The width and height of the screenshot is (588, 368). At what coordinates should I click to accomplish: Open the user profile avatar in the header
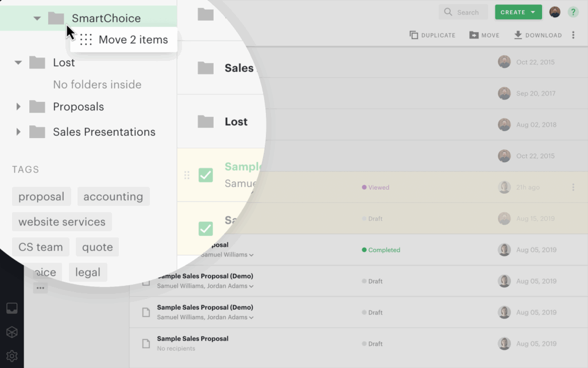(x=555, y=12)
